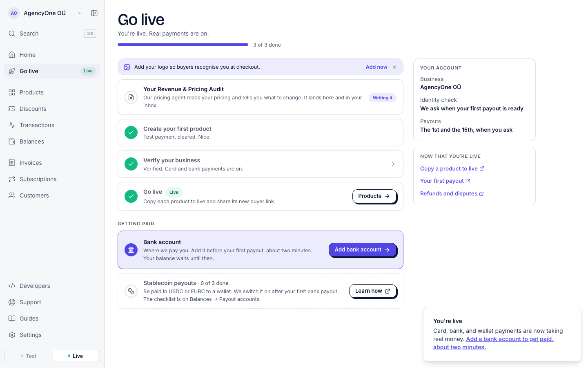
Task: Click the Stablecoin payouts coins icon
Action: pos(131,291)
